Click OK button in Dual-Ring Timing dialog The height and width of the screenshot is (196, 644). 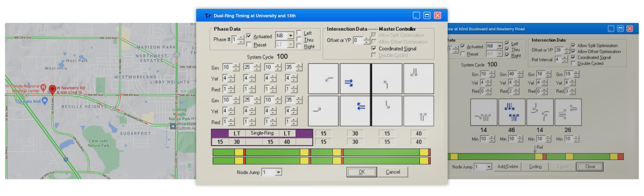tap(362, 172)
